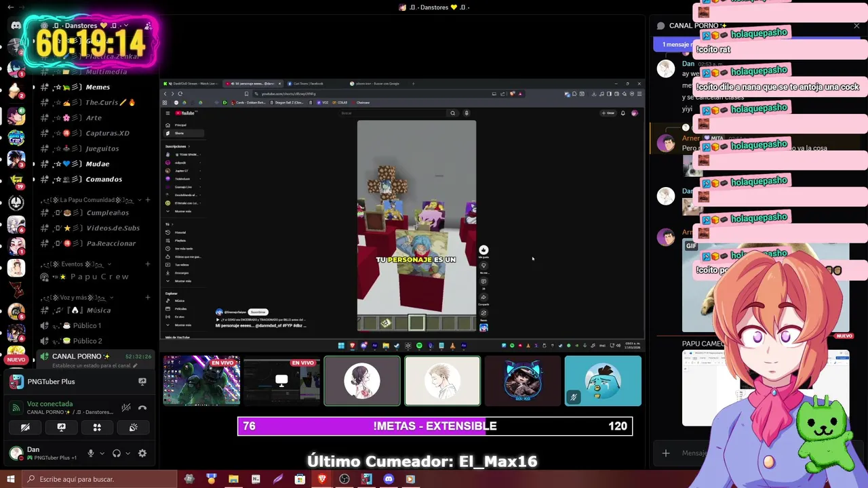Open the soundboard button

[133, 427]
